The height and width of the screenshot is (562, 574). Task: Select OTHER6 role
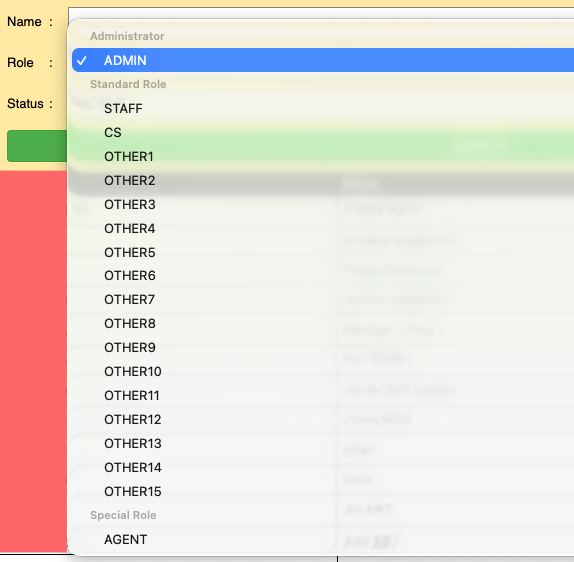point(323,275)
